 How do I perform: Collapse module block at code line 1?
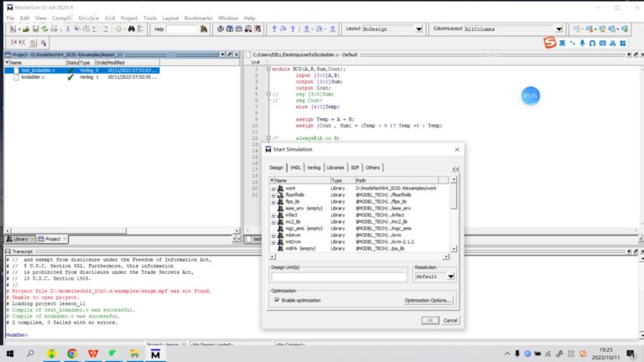(x=268, y=69)
